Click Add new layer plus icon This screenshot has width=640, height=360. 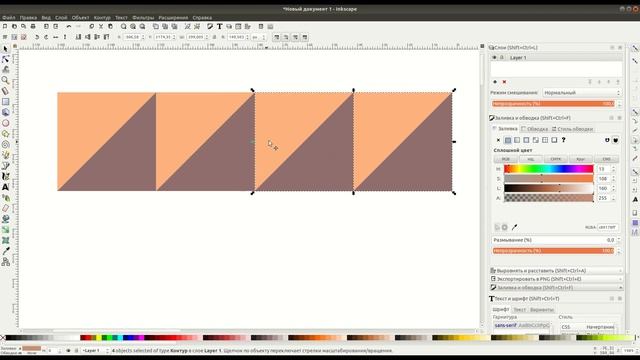pyautogui.click(x=495, y=82)
